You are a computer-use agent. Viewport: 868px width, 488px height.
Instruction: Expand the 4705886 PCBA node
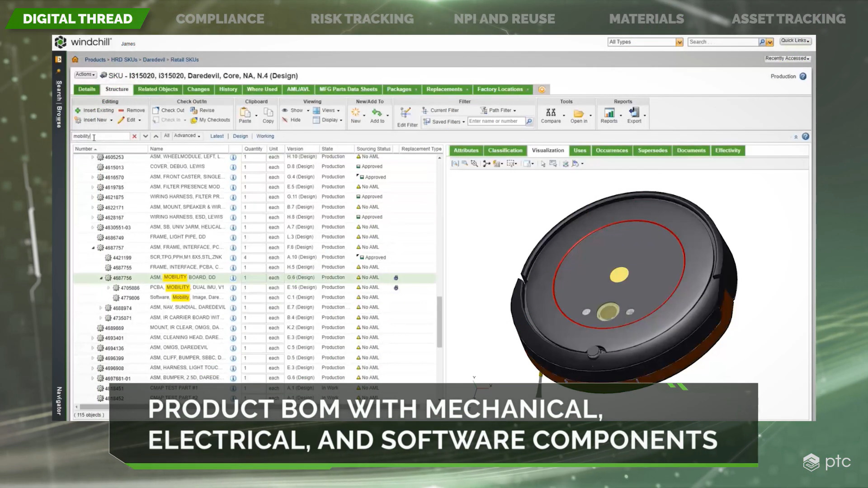click(x=108, y=288)
